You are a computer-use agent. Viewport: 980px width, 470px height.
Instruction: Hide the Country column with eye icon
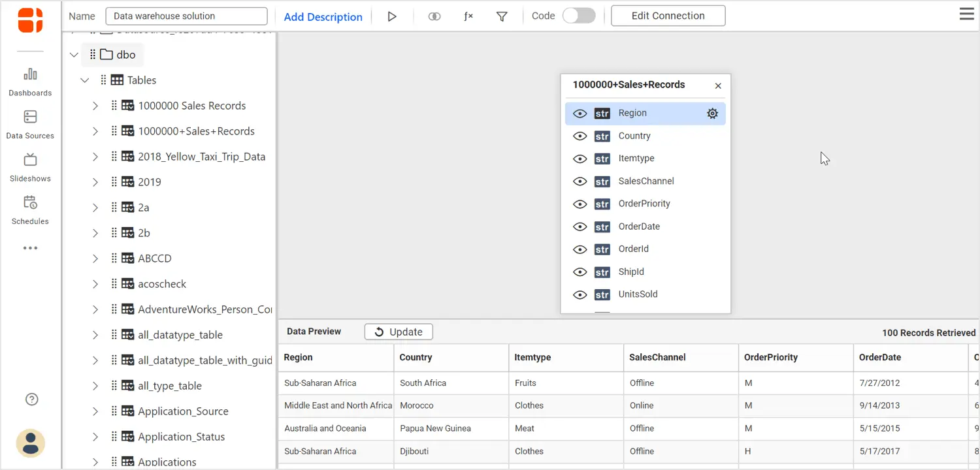pyautogui.click(x=580, y=136)
